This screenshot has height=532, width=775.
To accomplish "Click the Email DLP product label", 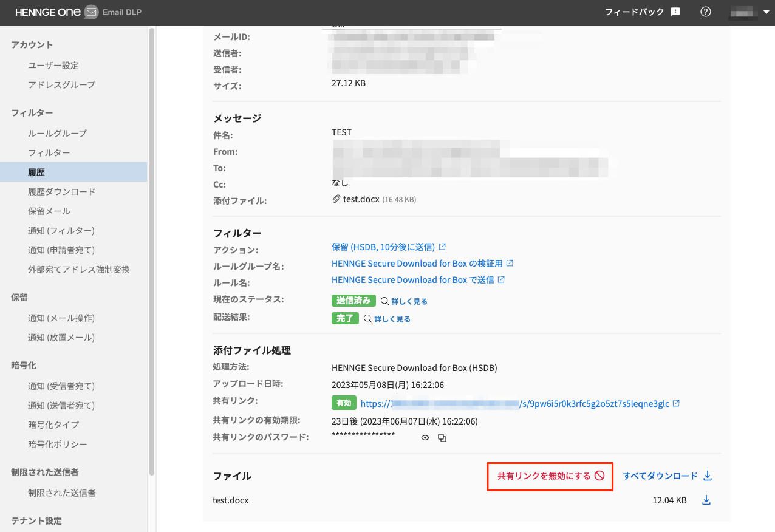I will pos(122,12).
